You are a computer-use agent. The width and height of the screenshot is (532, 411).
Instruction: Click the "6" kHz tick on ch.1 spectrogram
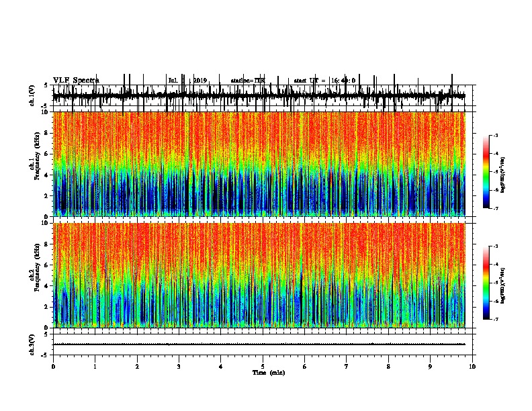coord(47,154)
